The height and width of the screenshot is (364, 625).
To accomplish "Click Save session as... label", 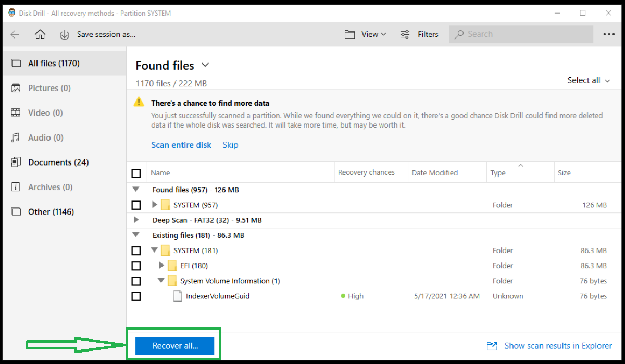I will (x=106, y=34).
